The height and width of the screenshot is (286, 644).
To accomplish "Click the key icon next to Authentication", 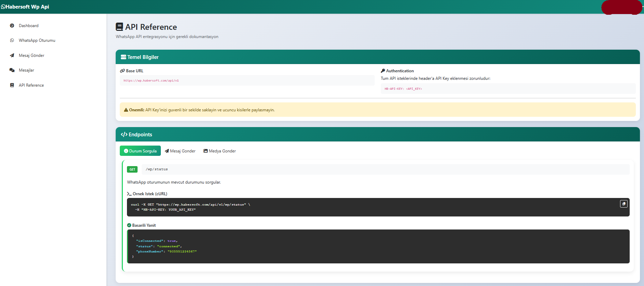I will [x=383, y=71].
